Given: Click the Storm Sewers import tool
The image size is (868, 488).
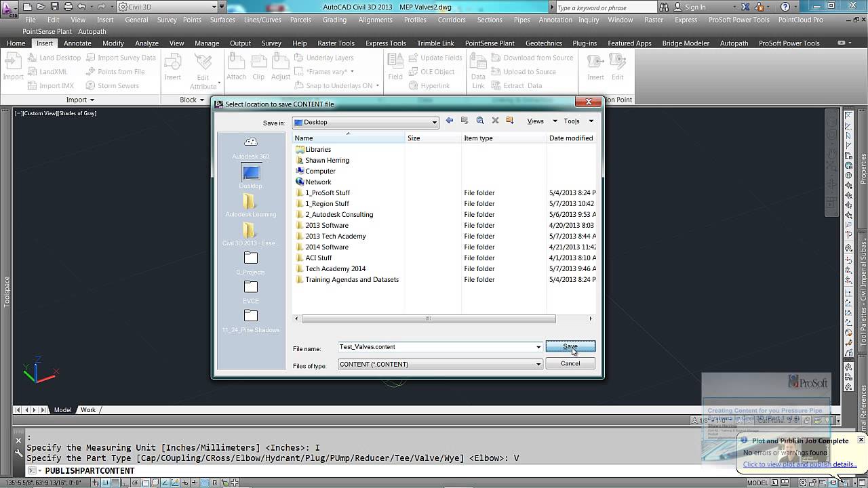Looking at the screenshot, I should pos(113,86).
